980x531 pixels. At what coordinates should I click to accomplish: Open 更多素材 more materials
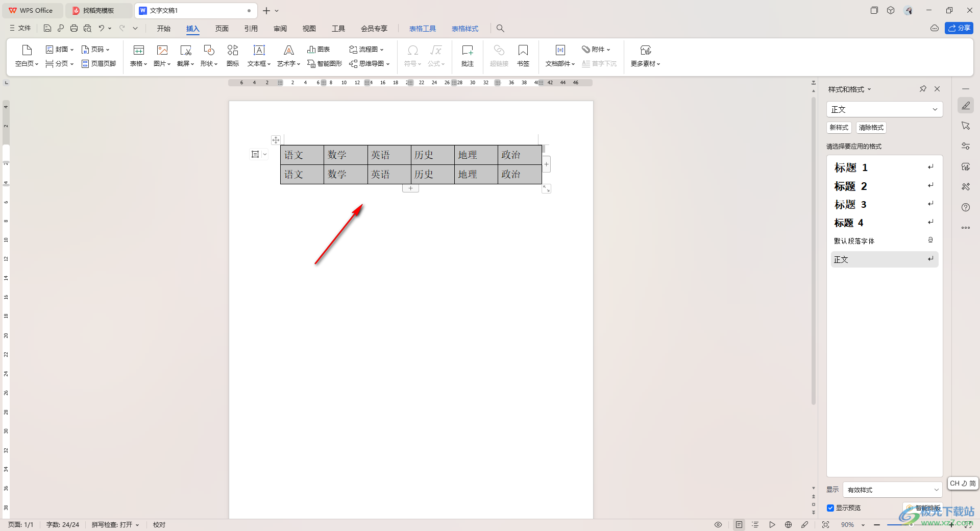point(645,56)
